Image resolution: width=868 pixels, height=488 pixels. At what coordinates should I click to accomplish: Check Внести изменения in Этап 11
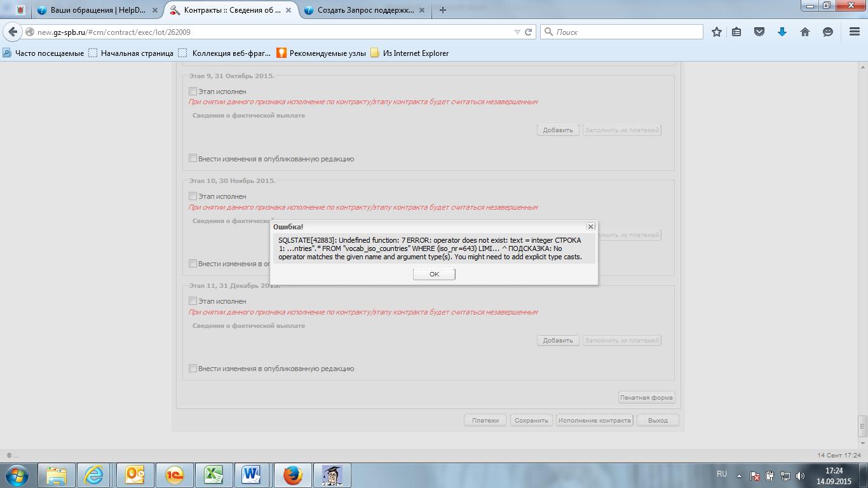(193, 369)
